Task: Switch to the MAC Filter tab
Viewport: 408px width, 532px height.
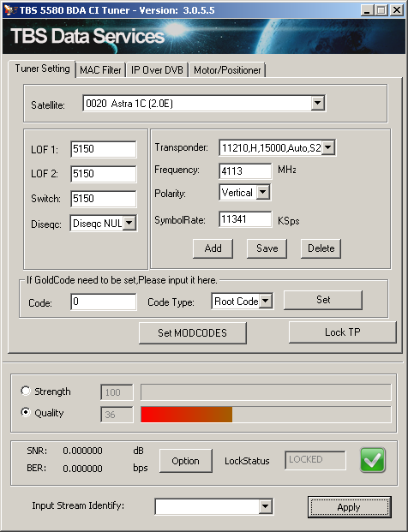Action: click(100, 70)
